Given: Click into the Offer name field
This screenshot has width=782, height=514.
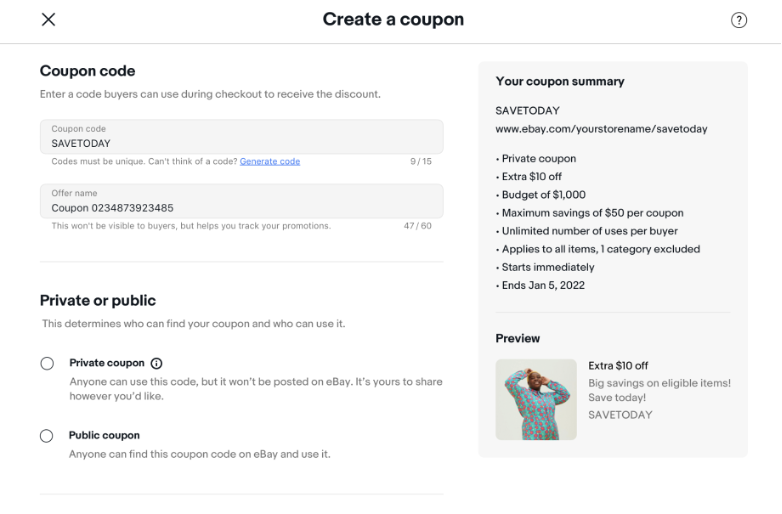Looking at the screenshot, I should pos(242,201).
